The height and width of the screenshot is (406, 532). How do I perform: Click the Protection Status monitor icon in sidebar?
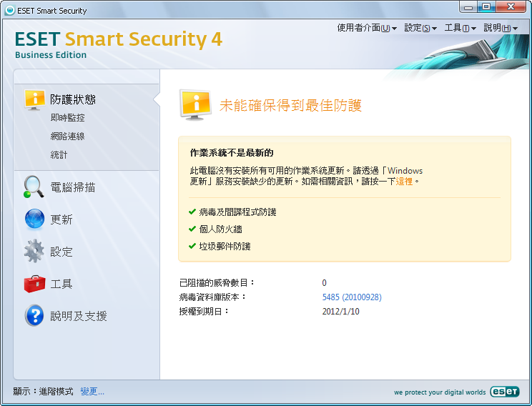34,99
